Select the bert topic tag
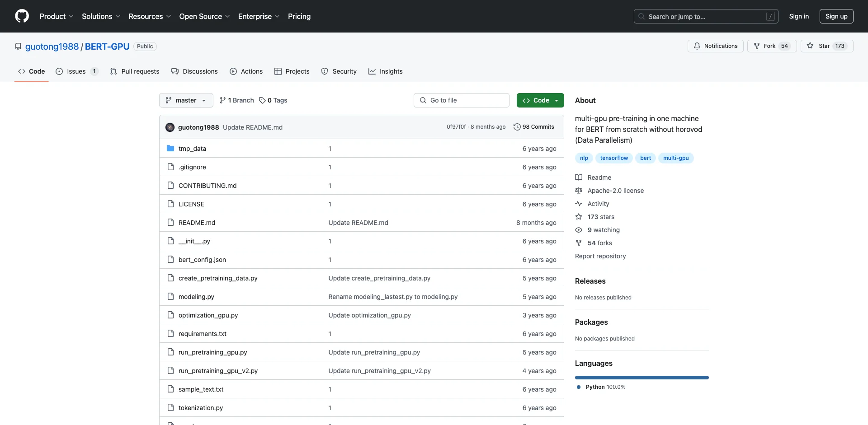868x425 pixels. coord(646,158)
